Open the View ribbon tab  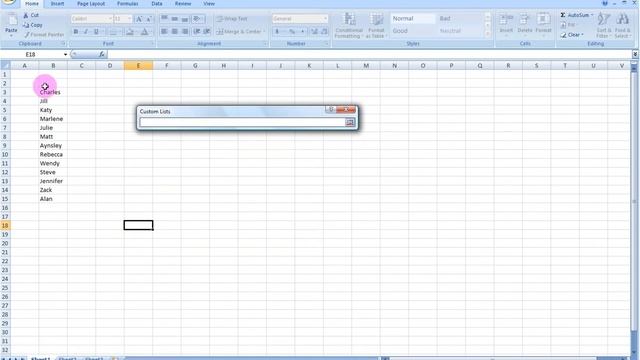pyautogui.click(x=209, y=4)
